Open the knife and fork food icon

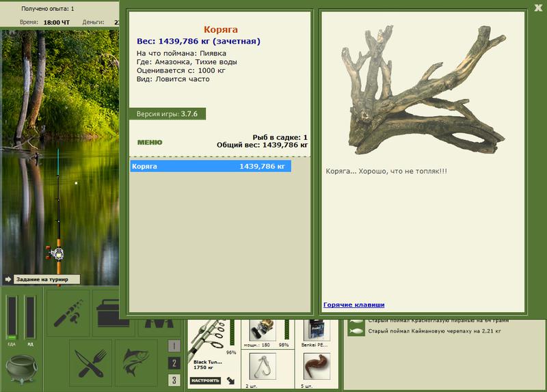pos(91,363)
